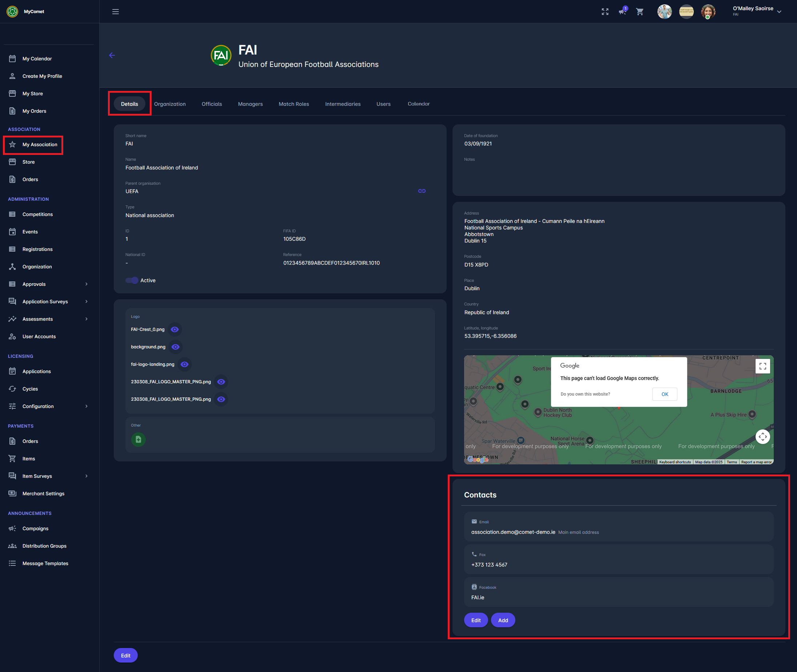Click the map camera controls button
The width and height of the screenshot is (797, 672).
(x=762, y=437)
